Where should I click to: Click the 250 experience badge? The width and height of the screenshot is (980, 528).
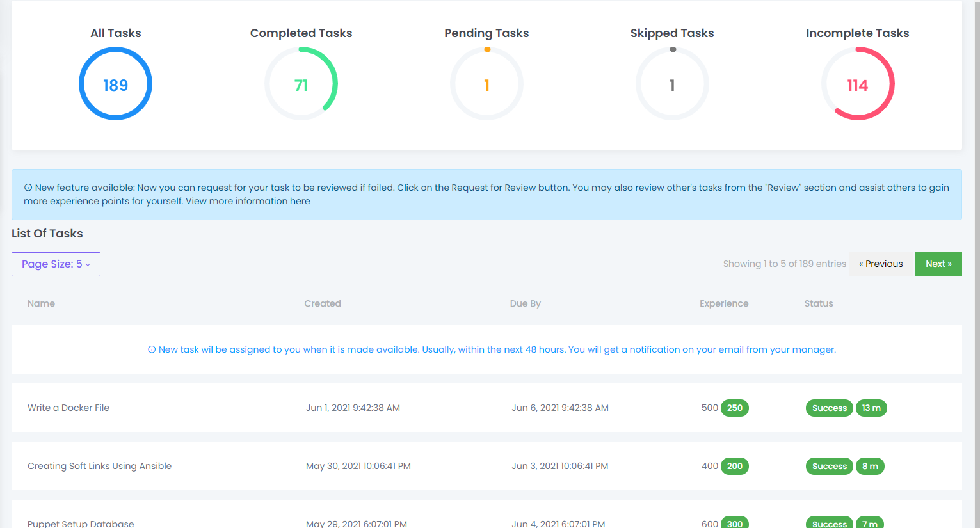click(x=734, y=408)
